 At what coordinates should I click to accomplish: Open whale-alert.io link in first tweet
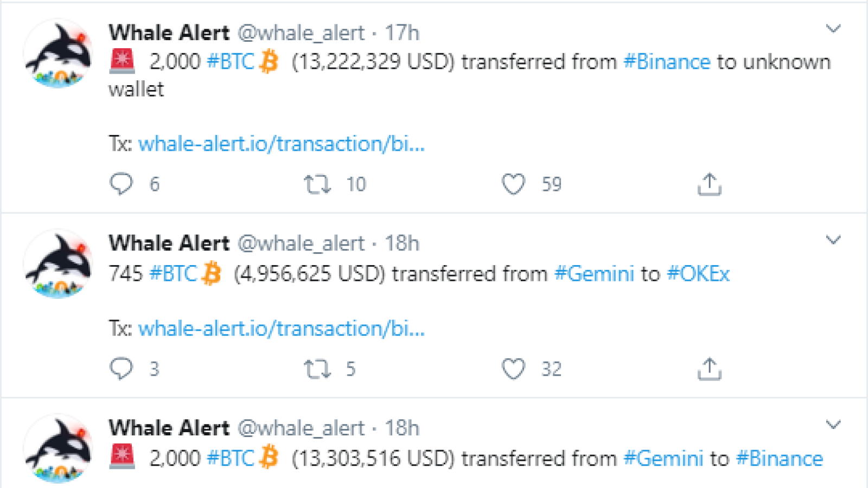tap(282, 144)
